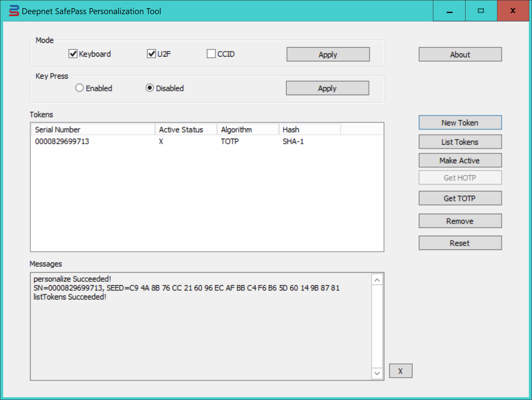Click the Messages scrollbar down arrow
This screenshot has height=400, width=532.
click(377, 373)
